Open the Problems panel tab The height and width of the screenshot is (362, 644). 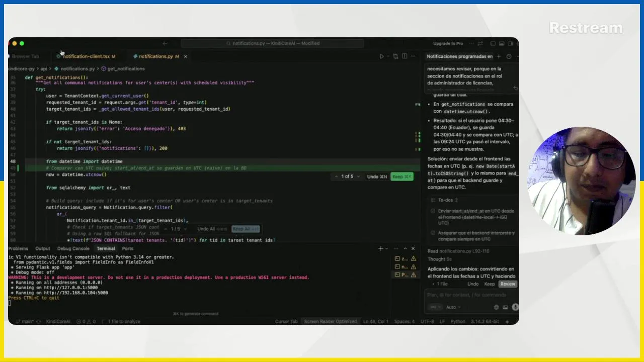click(18, 248)
